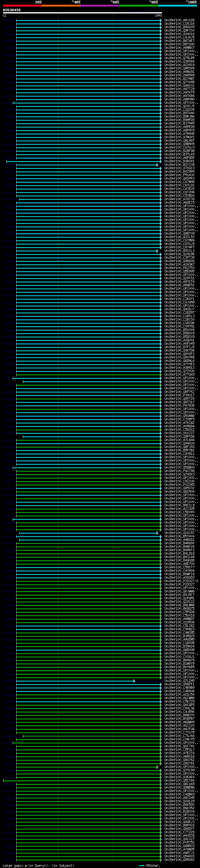The height and width of the screenshot is (868, 200).
Task: Select hit label UniRef100_P41798
Action: 179,471
